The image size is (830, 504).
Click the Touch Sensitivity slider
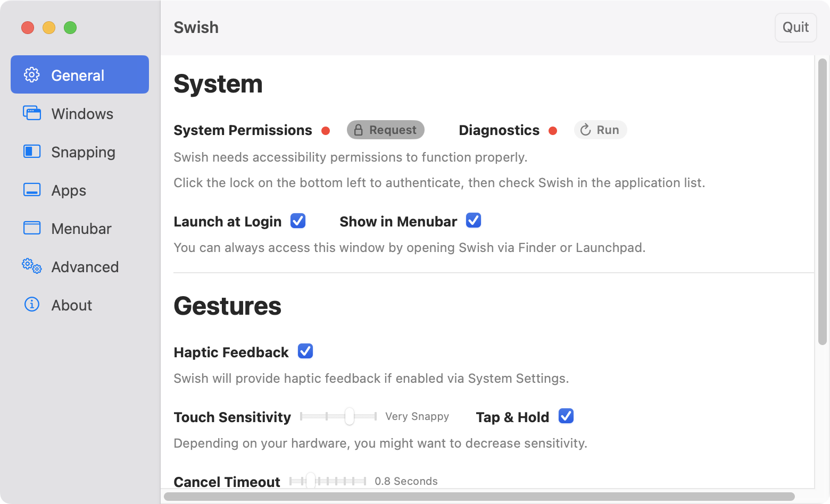[338, 416]
